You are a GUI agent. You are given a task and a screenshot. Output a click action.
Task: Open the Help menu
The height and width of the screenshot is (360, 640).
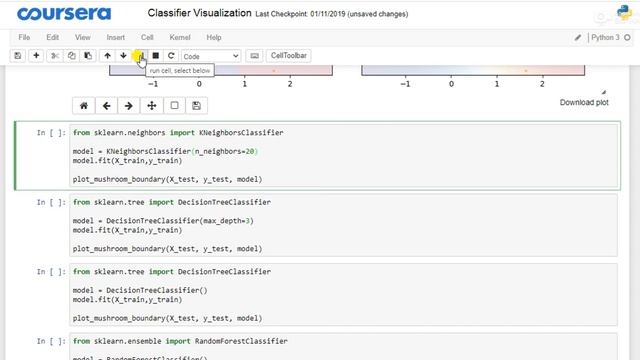[214, 37]
